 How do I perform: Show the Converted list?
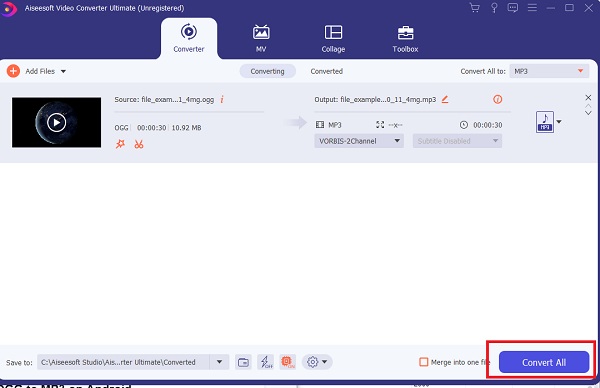click(326, 71)
